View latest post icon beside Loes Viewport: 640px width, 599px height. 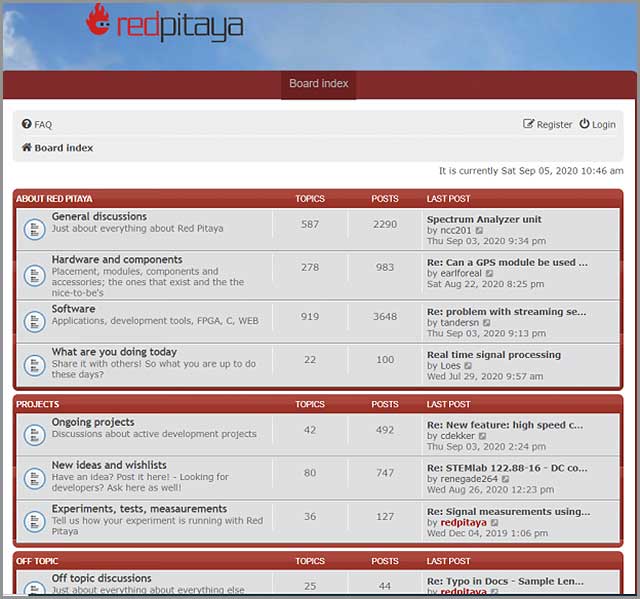[x=468, y=366]
